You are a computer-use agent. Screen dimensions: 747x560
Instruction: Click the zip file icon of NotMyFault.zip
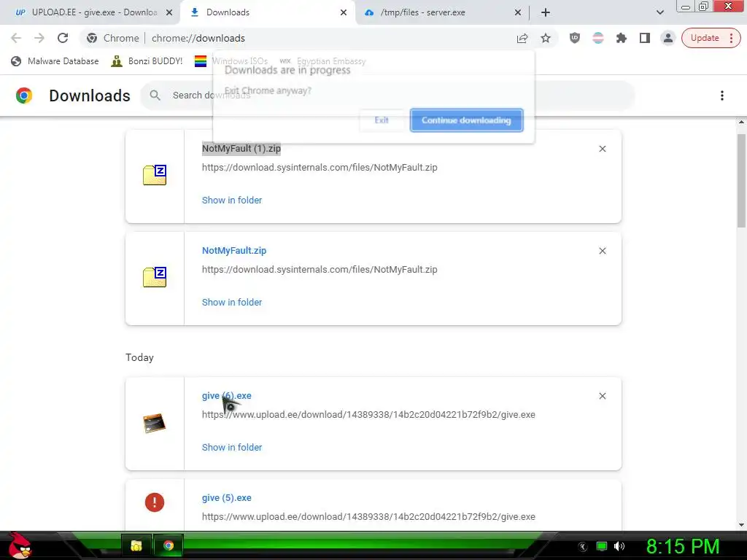[155, 276]
